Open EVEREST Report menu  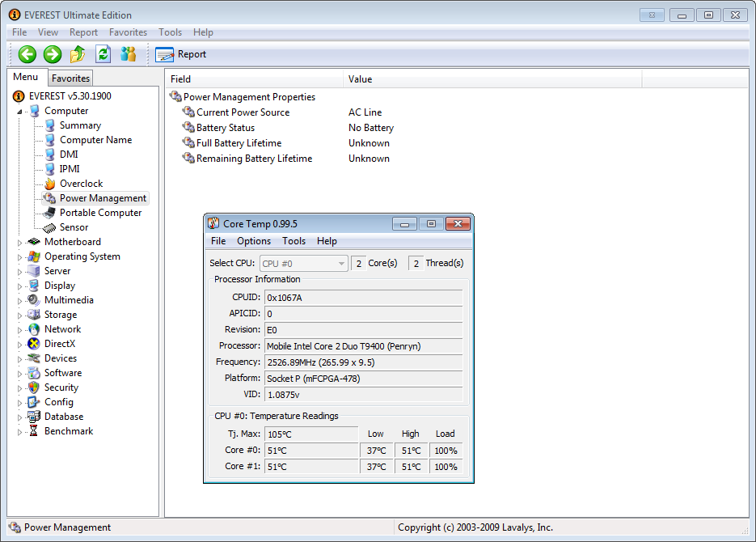click(x=83, y=32)
